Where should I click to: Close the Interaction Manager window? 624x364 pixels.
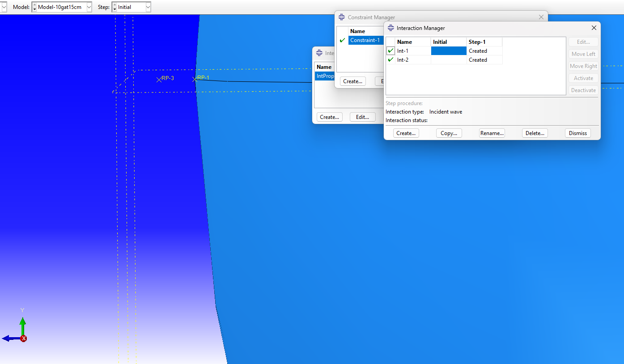click(594, 28)
